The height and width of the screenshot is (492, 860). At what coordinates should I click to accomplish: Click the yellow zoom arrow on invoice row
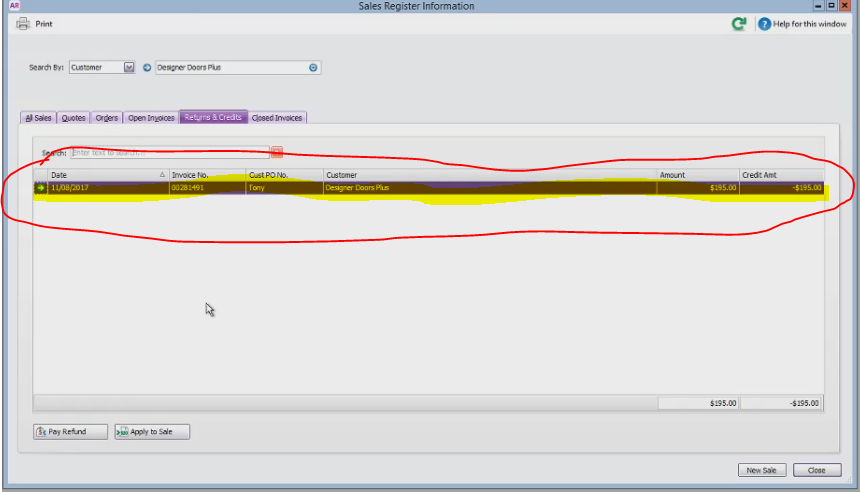41,188
